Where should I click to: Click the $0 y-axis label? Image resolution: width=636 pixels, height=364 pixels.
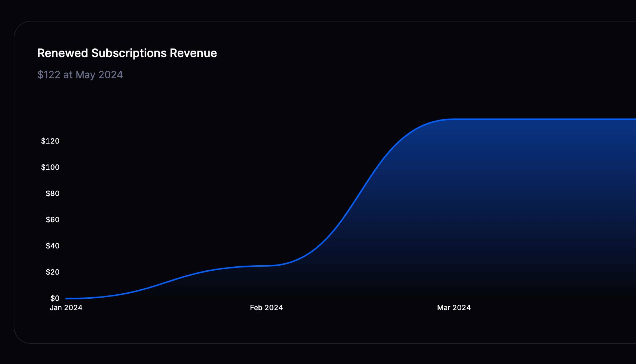[x=56, y=298]
